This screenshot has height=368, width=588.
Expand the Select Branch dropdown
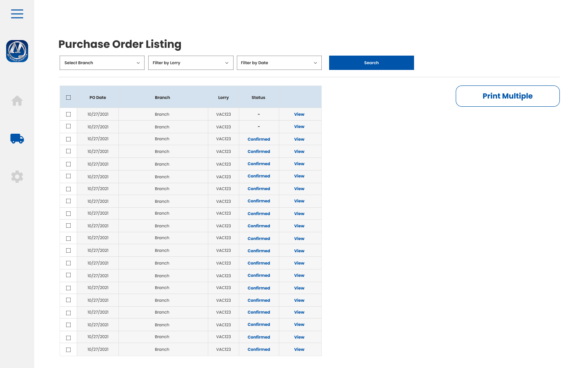click(102, 63)
